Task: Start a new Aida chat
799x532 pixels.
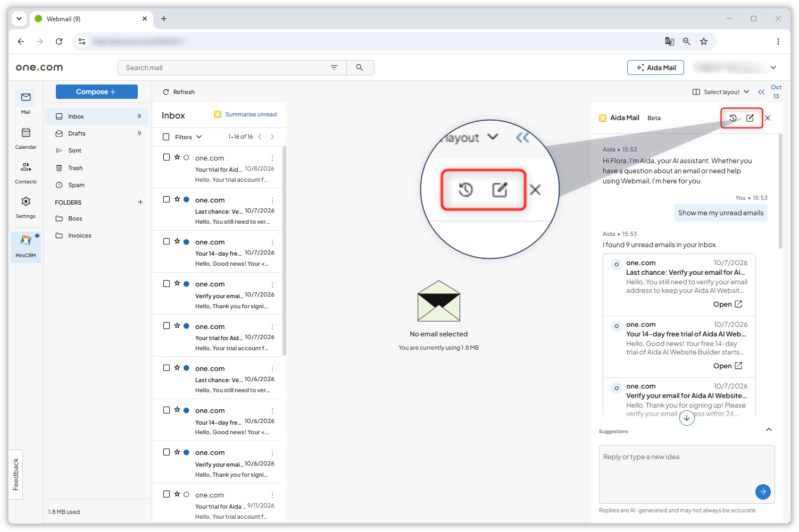Action: tap(750, 118)
